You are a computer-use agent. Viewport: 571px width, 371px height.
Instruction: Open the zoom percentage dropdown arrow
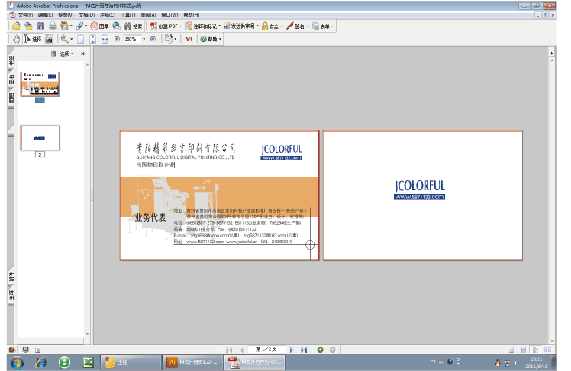point(144,39)
